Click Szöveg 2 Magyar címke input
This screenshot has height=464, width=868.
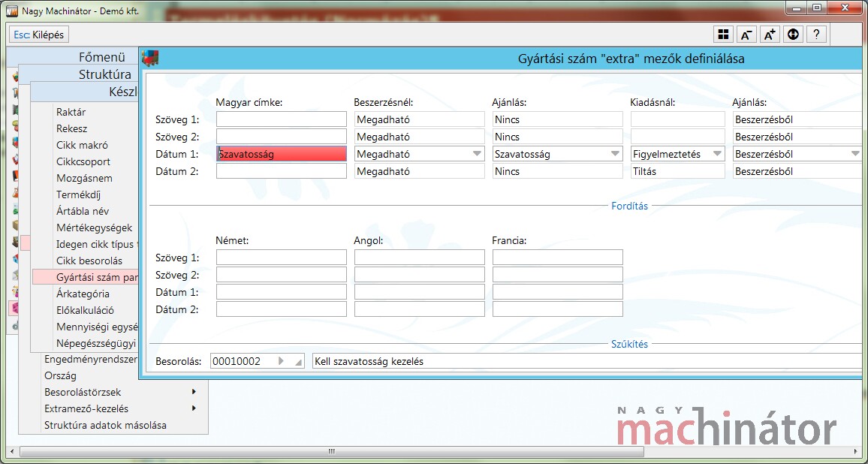pyautogui.click(x=282, y=136)
